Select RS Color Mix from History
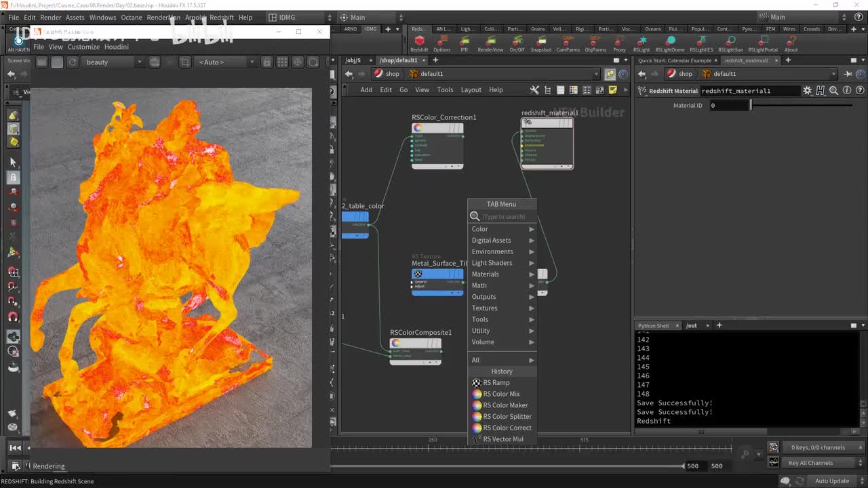Image resolution: width=868 pixels, height=488 pixels. [501, 394]
